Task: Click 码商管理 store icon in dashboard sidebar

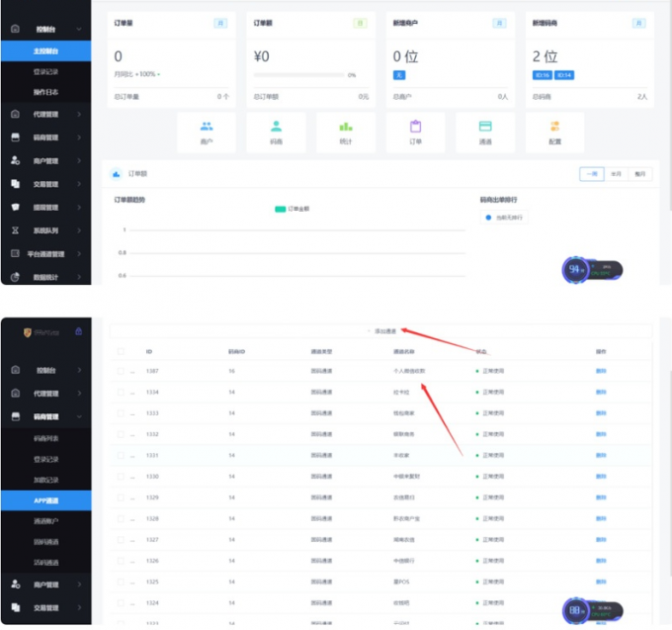Action: [x=15, y=137]
